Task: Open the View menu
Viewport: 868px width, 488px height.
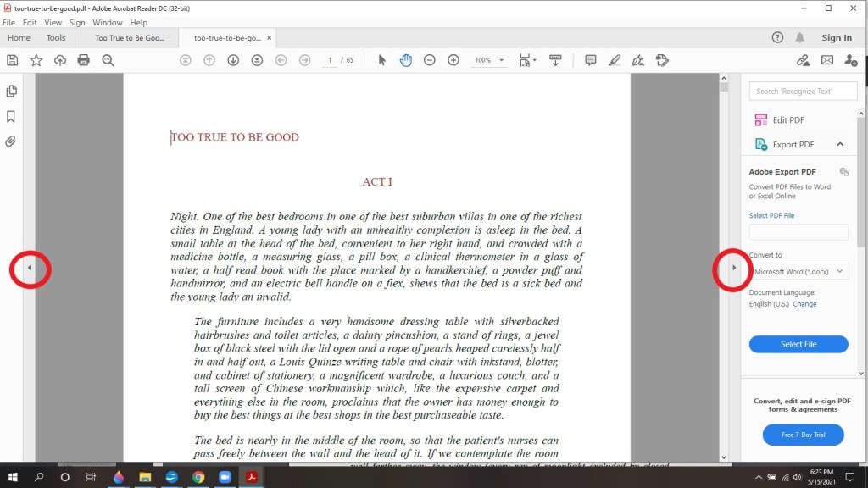Action: [x=53, y=23]
